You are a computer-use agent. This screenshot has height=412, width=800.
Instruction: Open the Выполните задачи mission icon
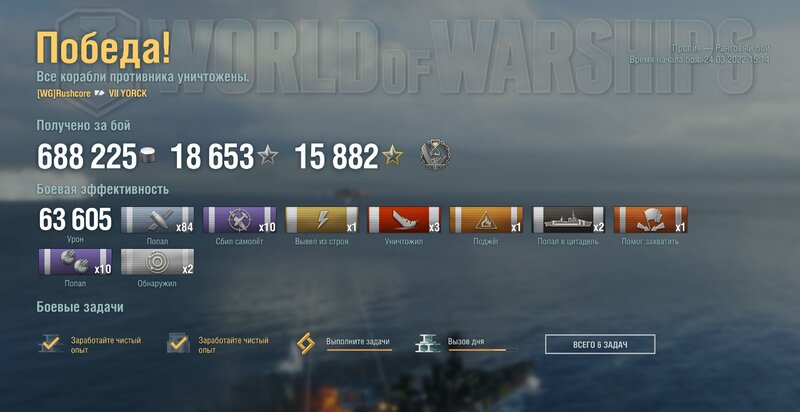click(x=306, y=344)
